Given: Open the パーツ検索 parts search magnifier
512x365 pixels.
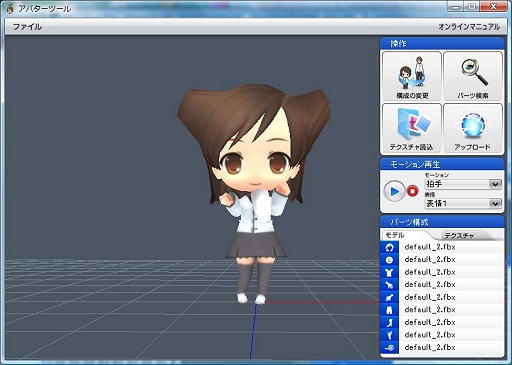Looking at the screenshot, I should (x=473, y=76).
